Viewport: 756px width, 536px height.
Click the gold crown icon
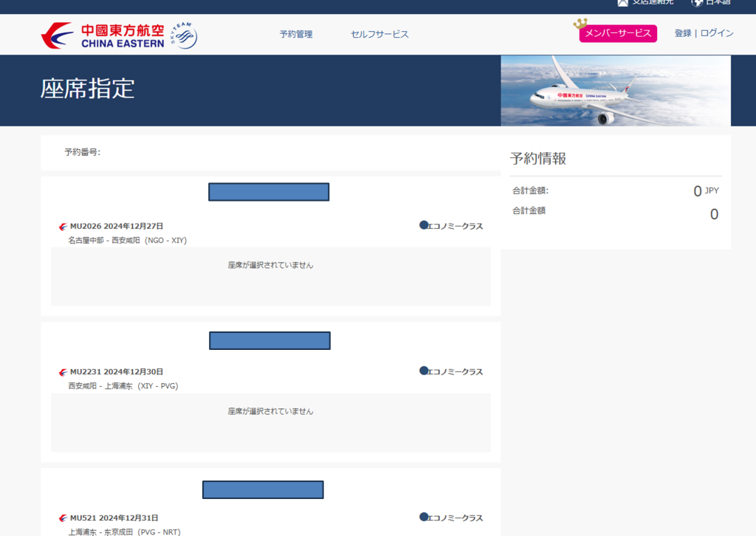tap(581, 24)
